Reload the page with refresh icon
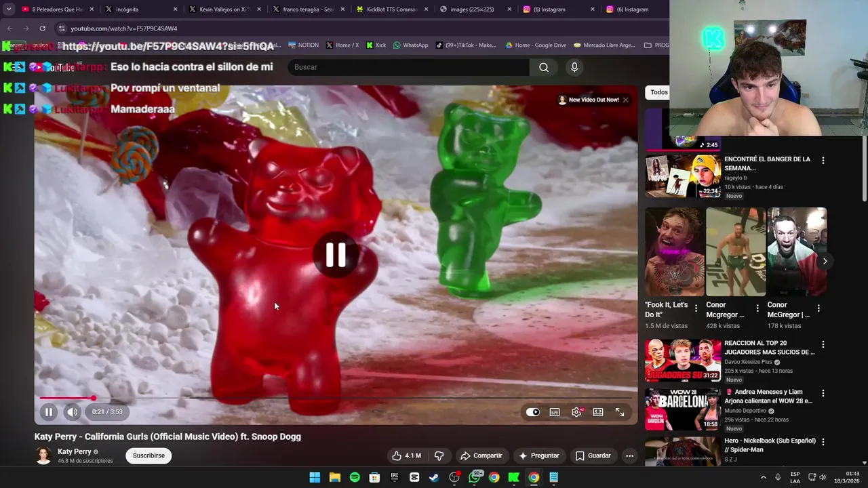The height and width of the screenshot is (488, 868). click(x=42, y=28)
